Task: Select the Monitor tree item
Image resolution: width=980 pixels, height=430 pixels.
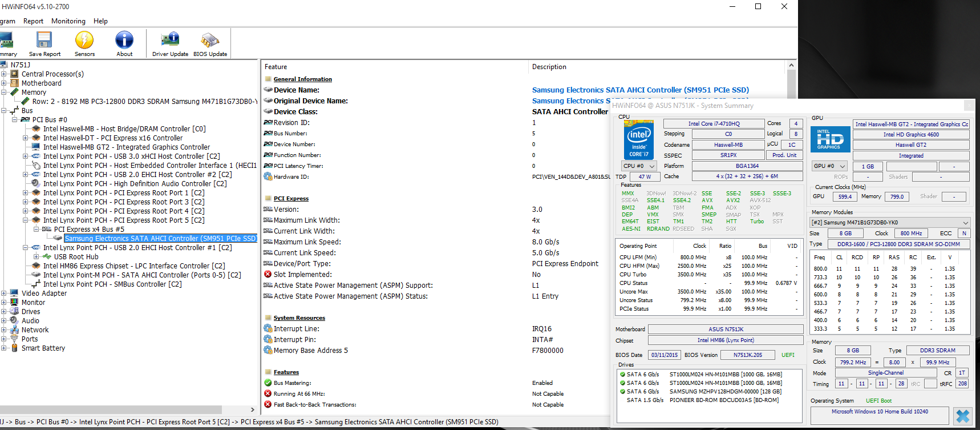Action: point(33,303)
